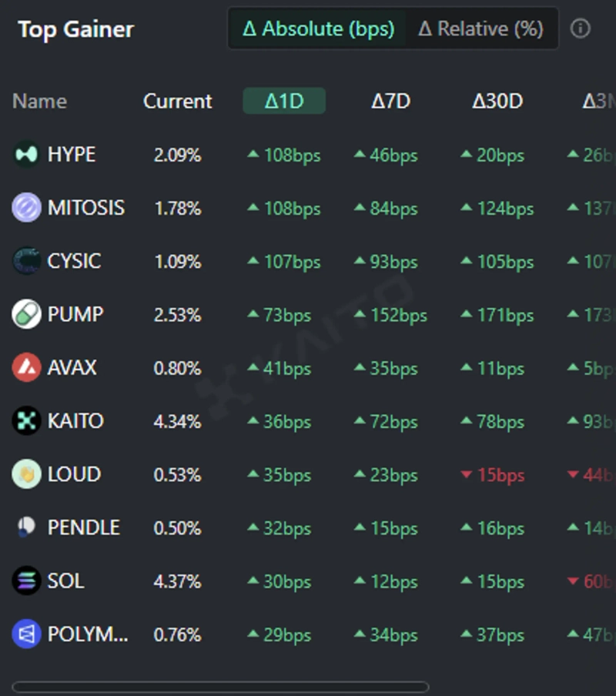This screenshot has height=696, width=616.
Task: Sort by the Current column header
Action: click(x=177, y=101)
